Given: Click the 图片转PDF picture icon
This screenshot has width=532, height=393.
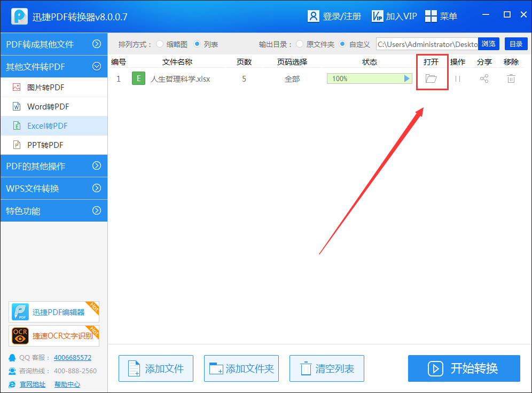Looking at the screenshot, I should point(17,87).
